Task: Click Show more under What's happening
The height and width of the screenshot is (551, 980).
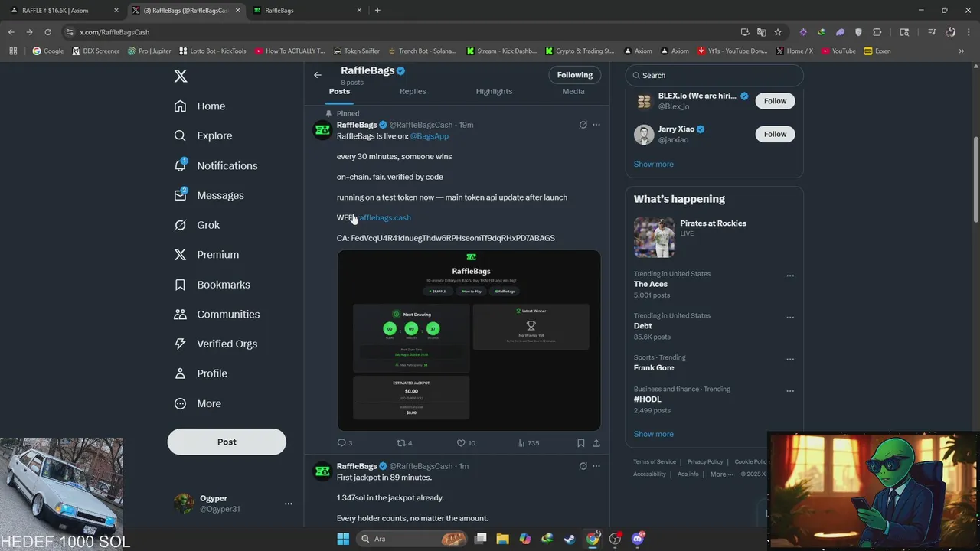Action: click(654, 434)
